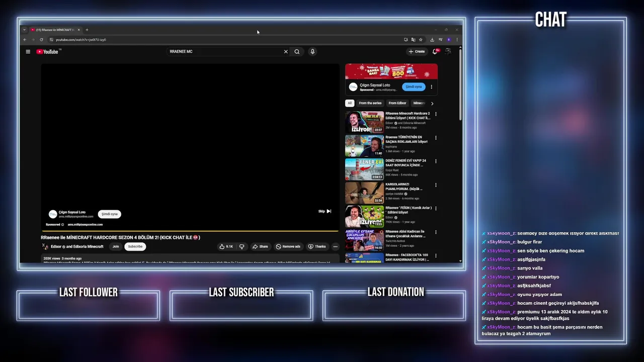Select the From Edixor chip
This screenshot has height=362, width=644.
pos(397,103)
